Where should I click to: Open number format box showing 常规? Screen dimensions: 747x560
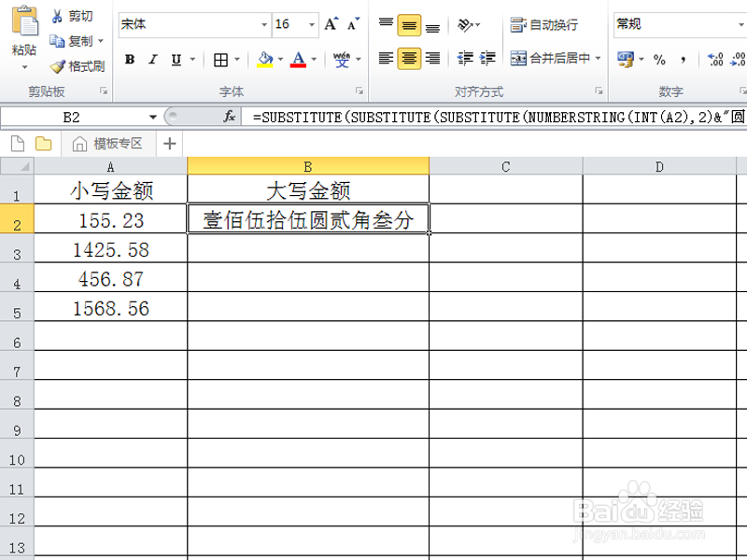[680, 24]
